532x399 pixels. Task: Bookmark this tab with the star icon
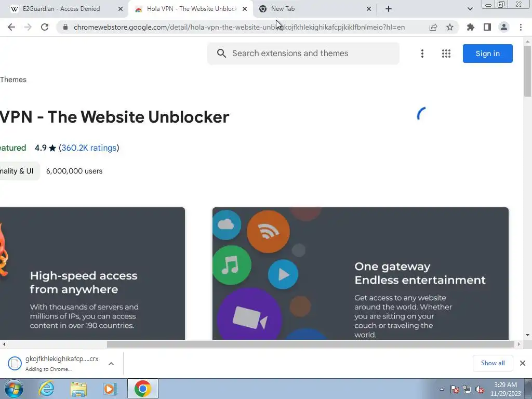pyautogui.click(x=450, y=27)
